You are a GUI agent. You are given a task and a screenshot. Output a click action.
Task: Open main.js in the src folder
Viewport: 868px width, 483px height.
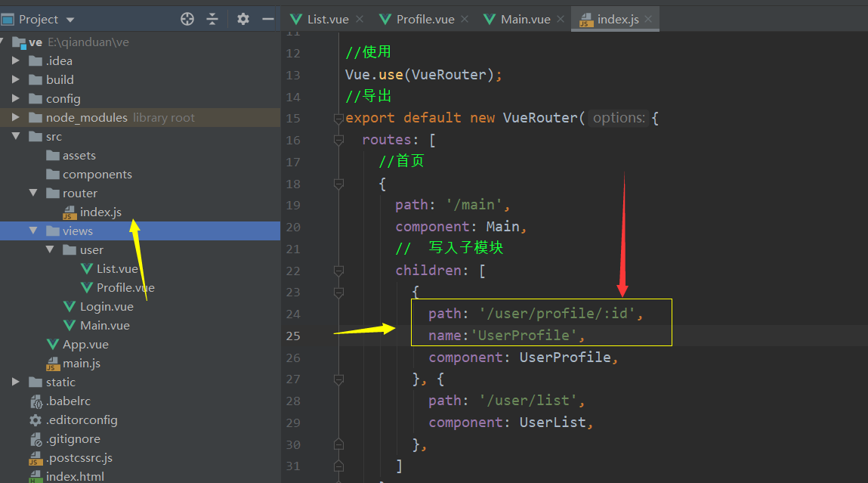click(x=82, y=364)
